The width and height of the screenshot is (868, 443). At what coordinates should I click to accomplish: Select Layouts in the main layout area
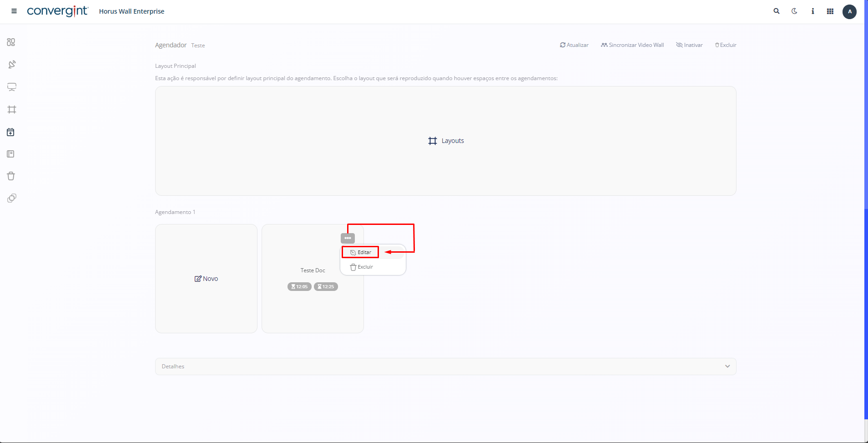point(446,141)
